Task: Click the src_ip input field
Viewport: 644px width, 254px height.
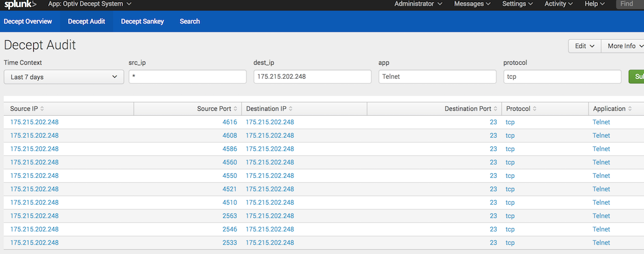Action: tap(187, 77)
